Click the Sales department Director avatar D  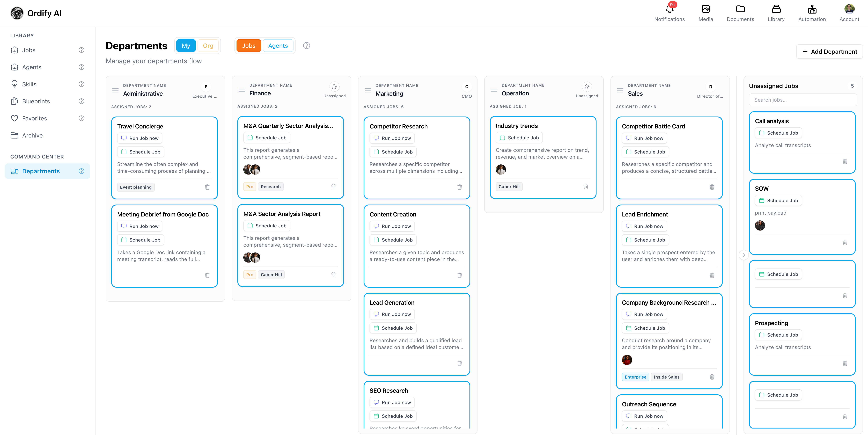711,87
